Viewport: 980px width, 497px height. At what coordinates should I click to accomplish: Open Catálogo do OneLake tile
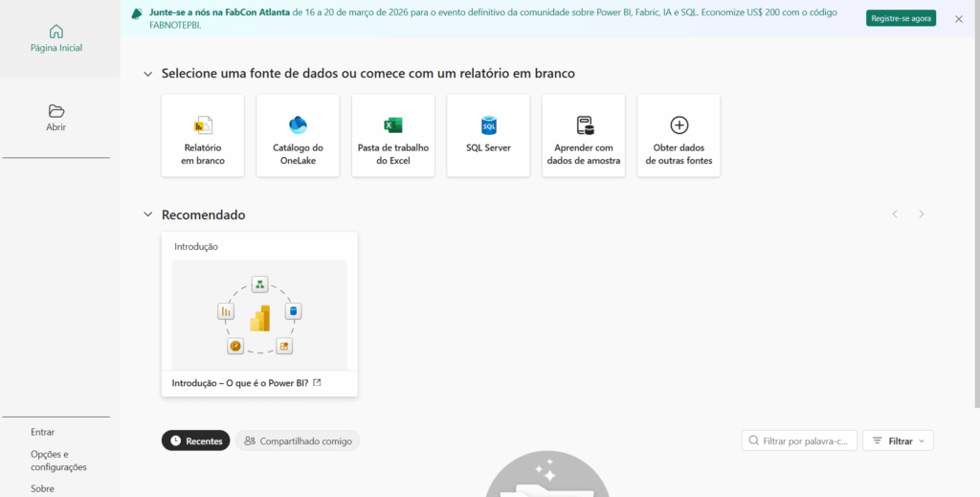pyautogui.click(x=299, y=136)
